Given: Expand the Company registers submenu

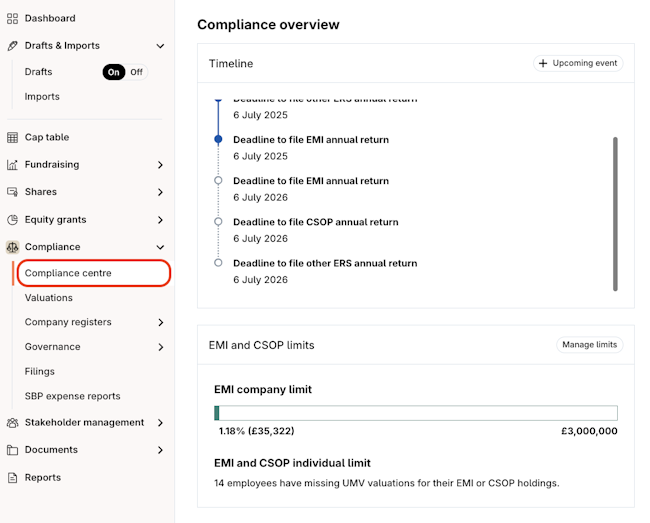Looking at the screenshot, I should click(x=160, y=322).
